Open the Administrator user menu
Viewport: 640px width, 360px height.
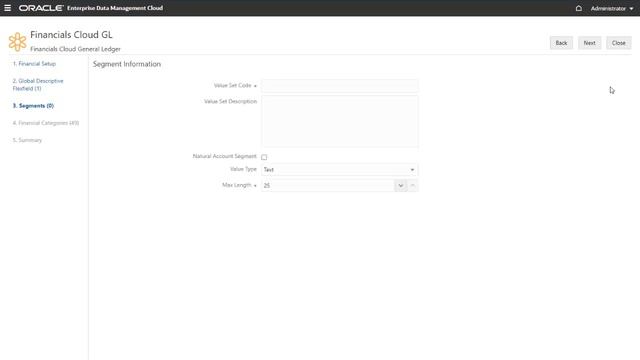point(612,8)
